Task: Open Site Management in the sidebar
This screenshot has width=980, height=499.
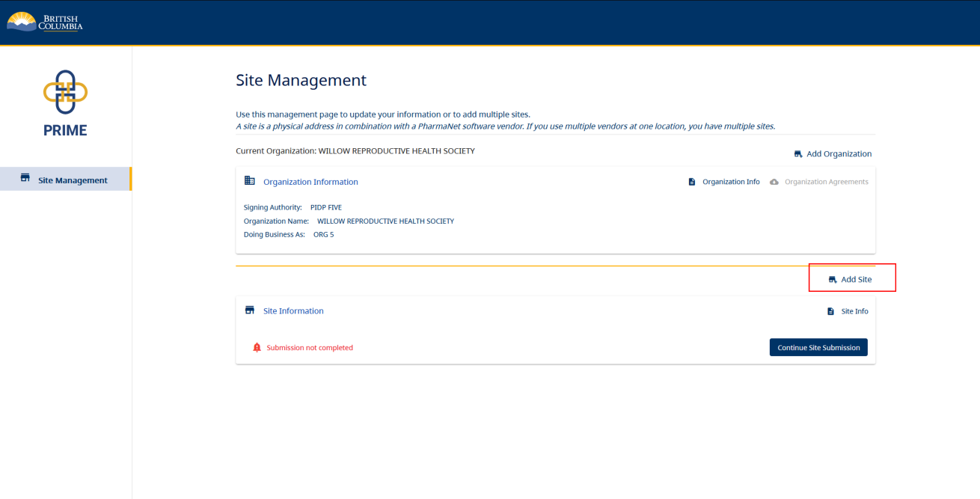Action: coord(73,180)
